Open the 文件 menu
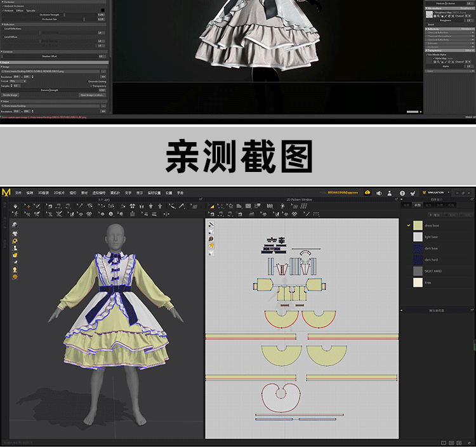Image resolution: width=476 pixels, height=448 pixels. (x=18, y=192)
